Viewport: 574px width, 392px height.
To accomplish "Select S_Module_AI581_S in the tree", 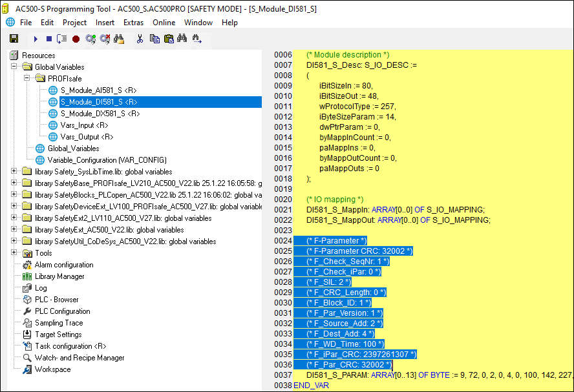I will tap(98, 90).
